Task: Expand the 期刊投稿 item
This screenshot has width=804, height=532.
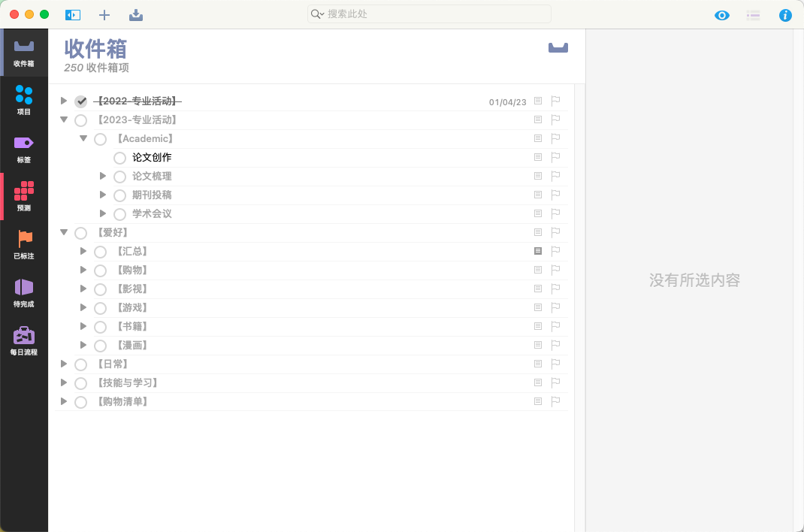Action: 104,195
